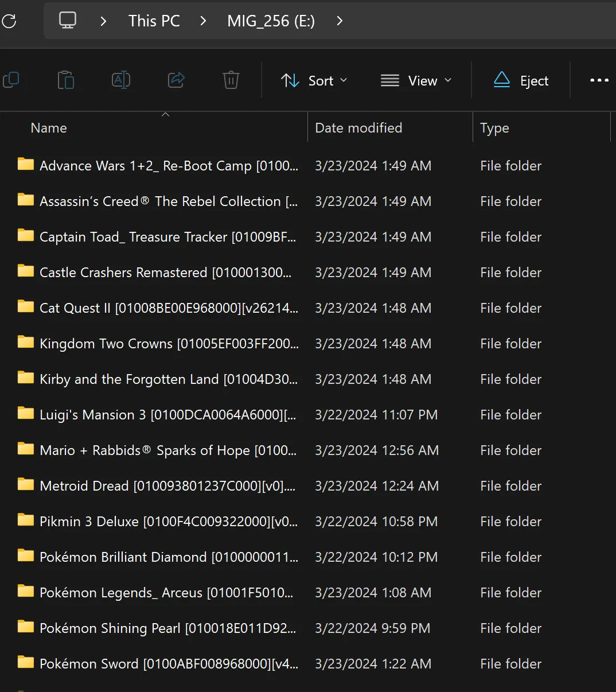
Task: Click File folder type in Pikmin 3 Deluxe row
Action: (x=510, y=522)
